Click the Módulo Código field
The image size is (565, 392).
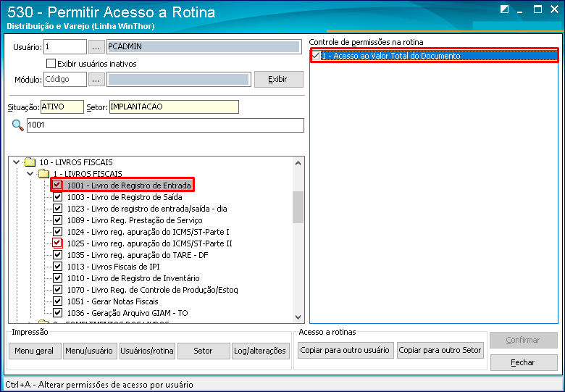tap(65, 79)
